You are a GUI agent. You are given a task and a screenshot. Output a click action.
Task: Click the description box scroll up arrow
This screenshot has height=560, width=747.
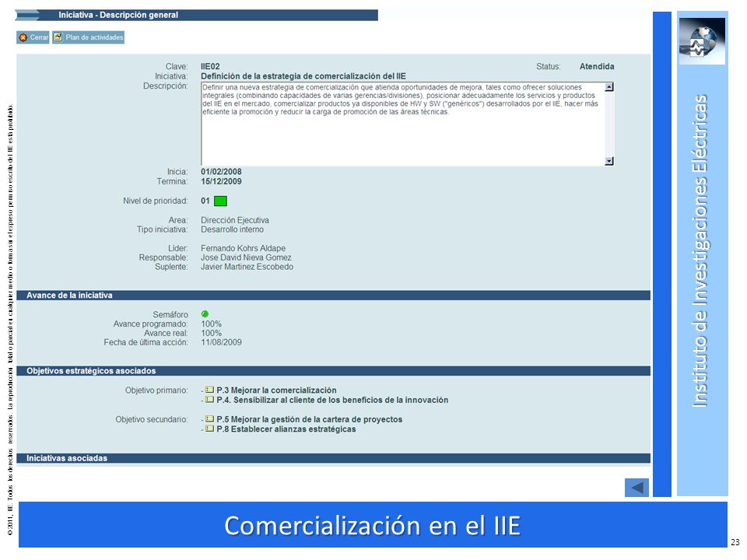point(609,87)
